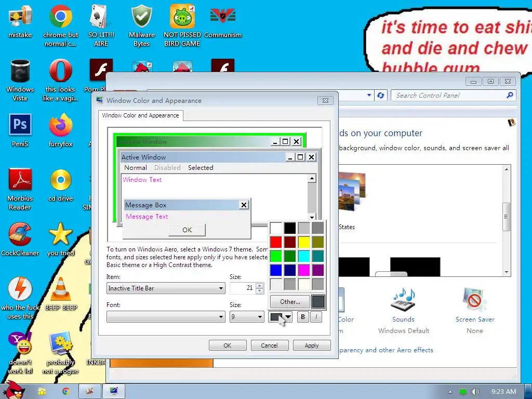Click refresh icon in Control Panel address bar
532x399 pixels.
(380, 96)
